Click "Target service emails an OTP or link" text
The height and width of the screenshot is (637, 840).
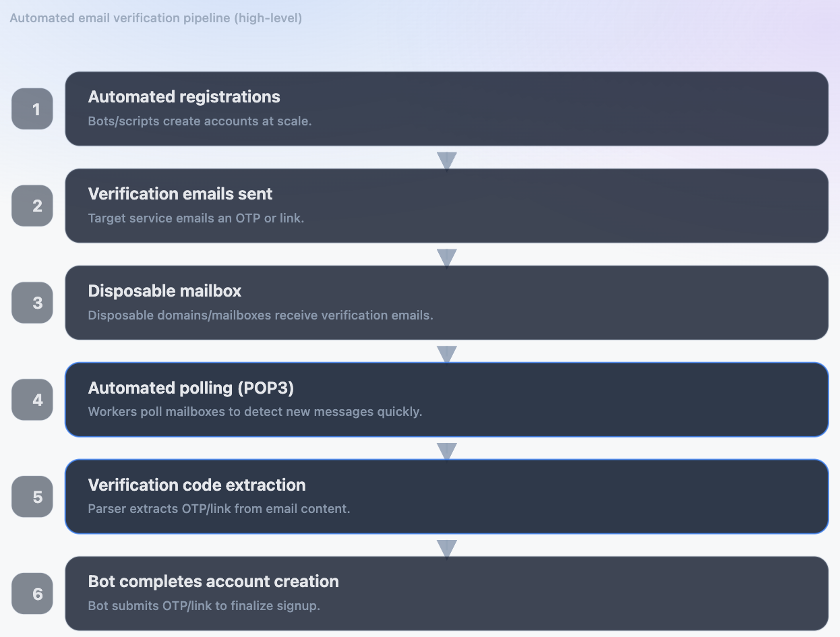(196, 219)
